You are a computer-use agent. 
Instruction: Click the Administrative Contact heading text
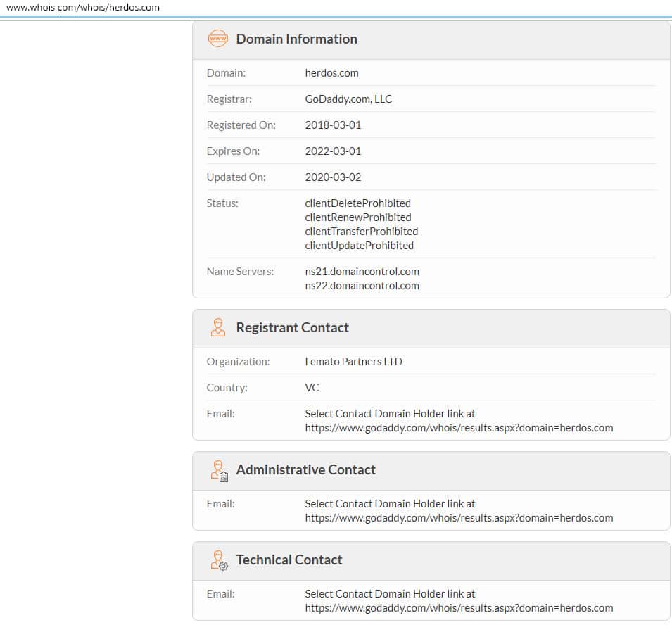(305, 470)
